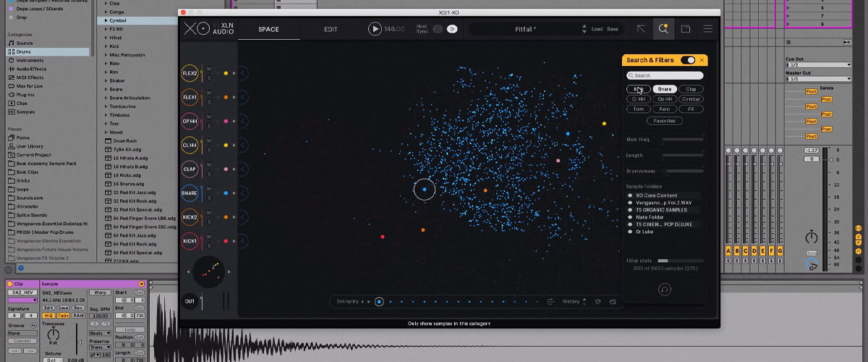Switch to the EDIT tab

click(331, 29)
